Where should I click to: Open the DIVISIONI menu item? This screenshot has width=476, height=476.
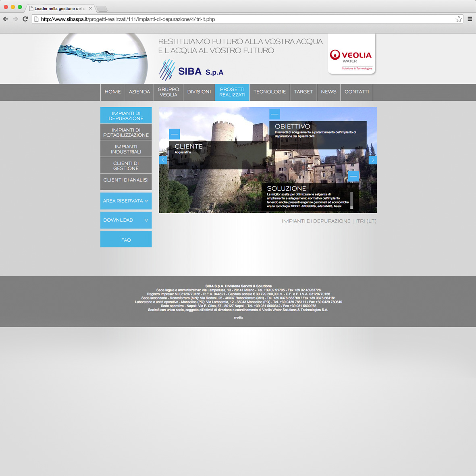[199, 92]
